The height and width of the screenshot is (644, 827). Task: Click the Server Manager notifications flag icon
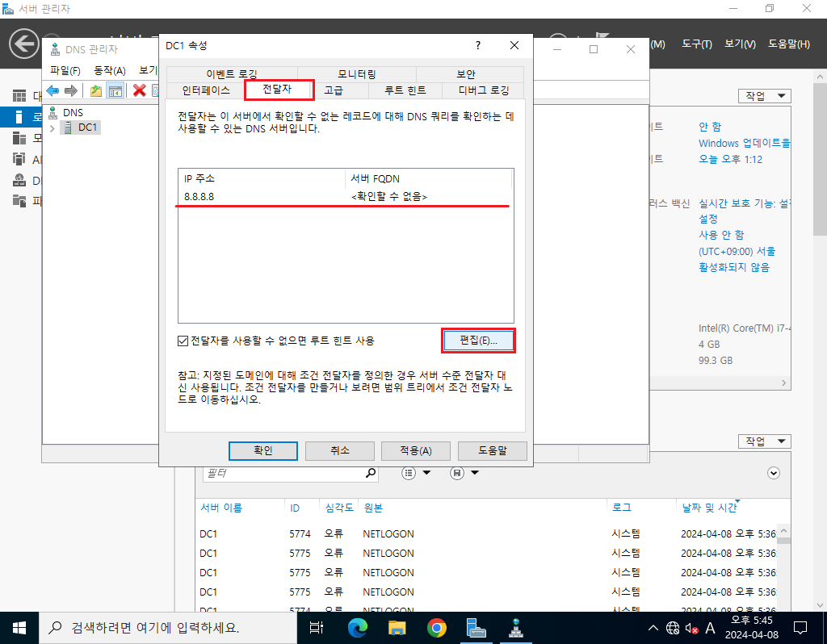coord(601,39)
